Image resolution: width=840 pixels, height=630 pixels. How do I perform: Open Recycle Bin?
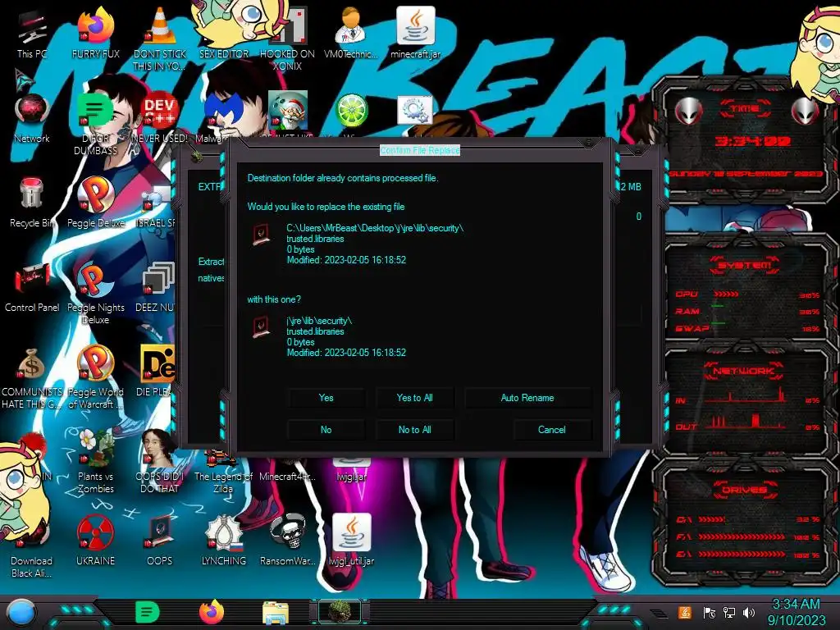click(x=32, y=203)
